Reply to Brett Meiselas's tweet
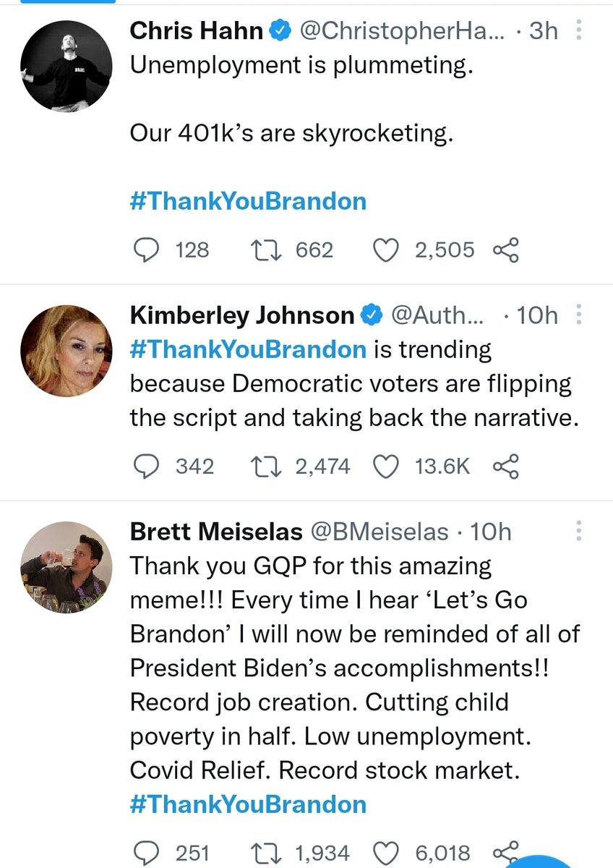Image resolution: width=613 pixels, height=868 pixels. pyautogui.click(x=148, y=853)
